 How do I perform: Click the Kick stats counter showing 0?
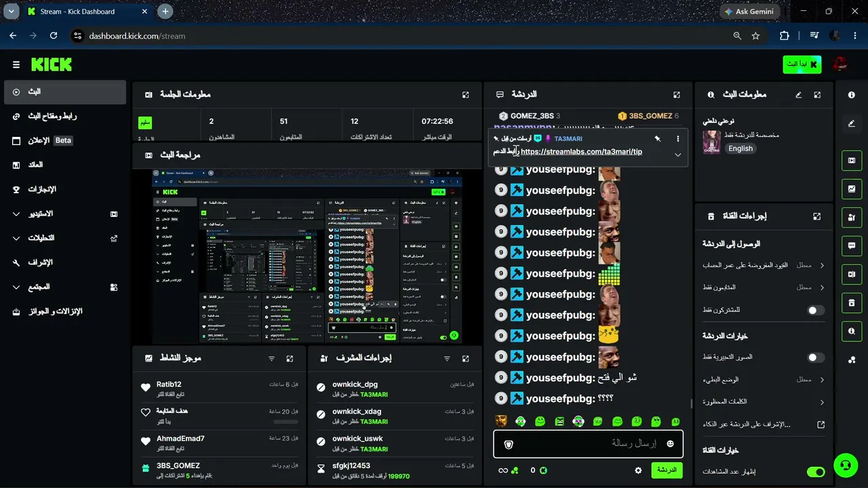tap(537, 470)
